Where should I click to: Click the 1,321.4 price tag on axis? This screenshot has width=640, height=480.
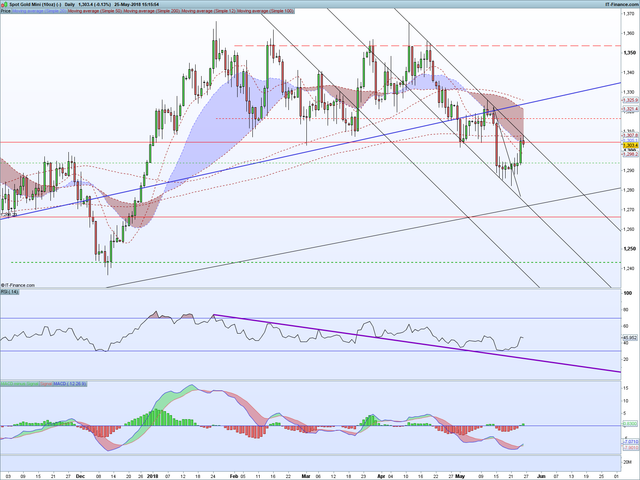pyautogui.click(x=631, y=109)
